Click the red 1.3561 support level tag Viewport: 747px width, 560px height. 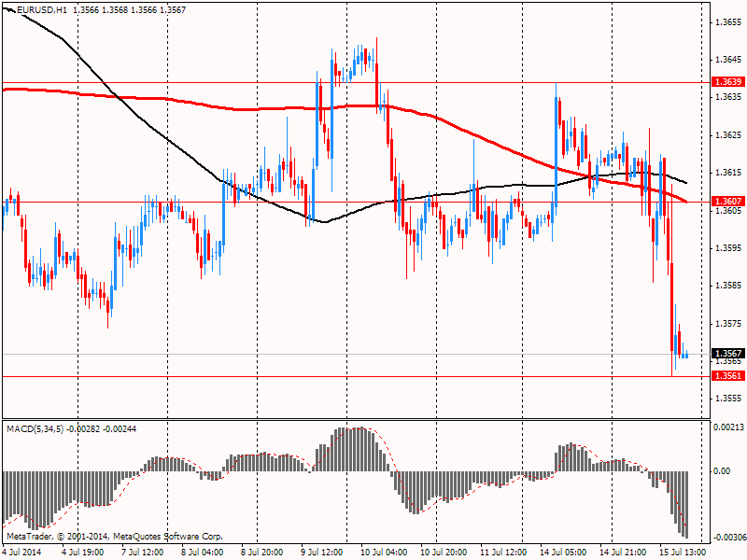tap(726, 376)
